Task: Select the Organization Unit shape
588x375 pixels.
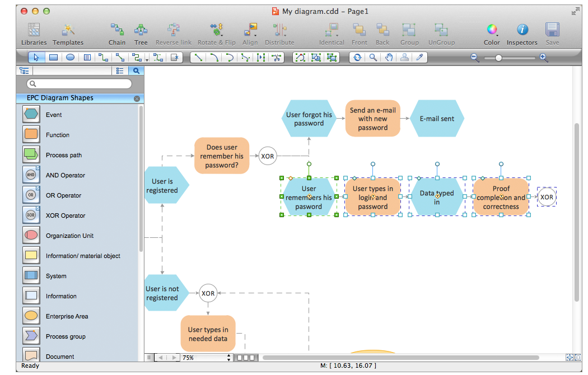Action: point(31,236)
